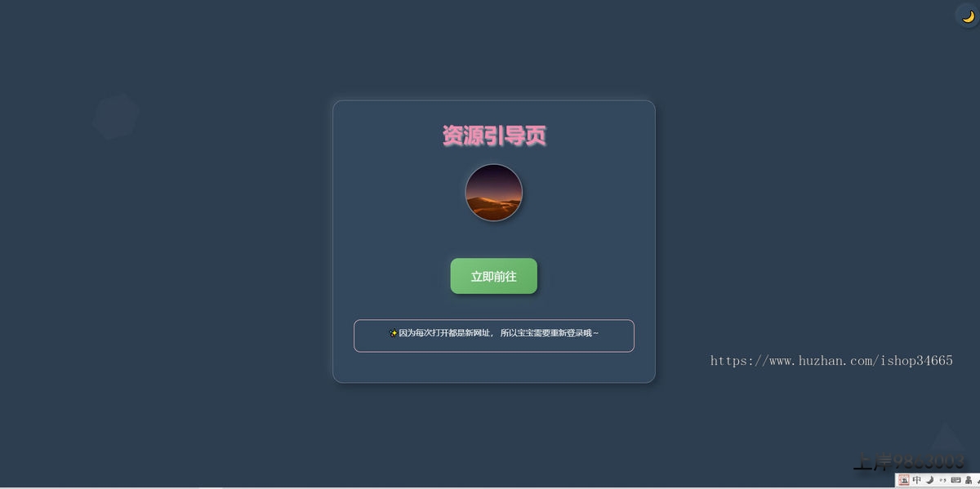Toggle the 中 Chinese/English input mode
Image resolution: width=980 pixels, height=489 pixels.
[x=916, y=480]
